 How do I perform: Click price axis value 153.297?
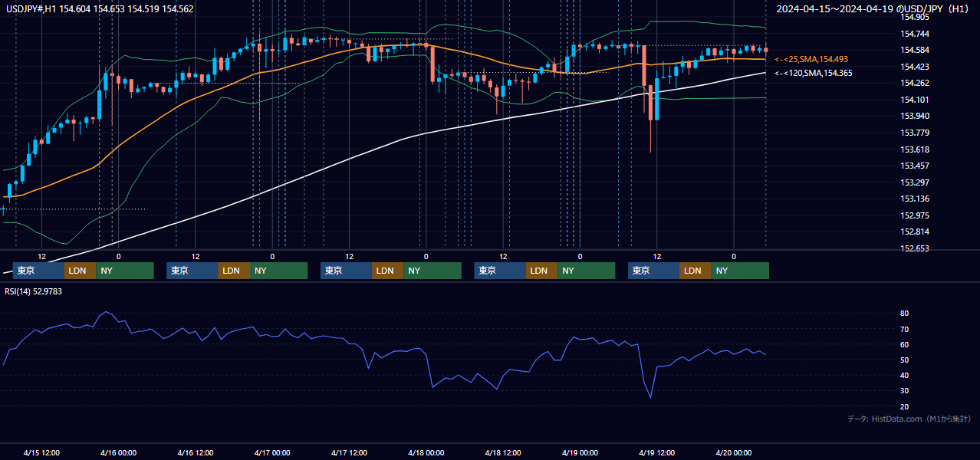915,182
